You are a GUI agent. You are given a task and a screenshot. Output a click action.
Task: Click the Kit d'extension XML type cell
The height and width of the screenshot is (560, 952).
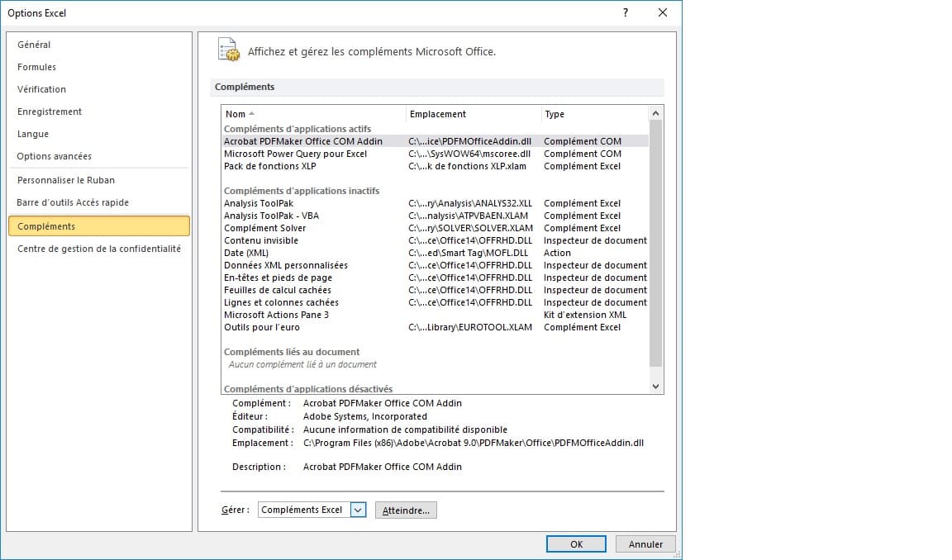(x=585, y=315)
